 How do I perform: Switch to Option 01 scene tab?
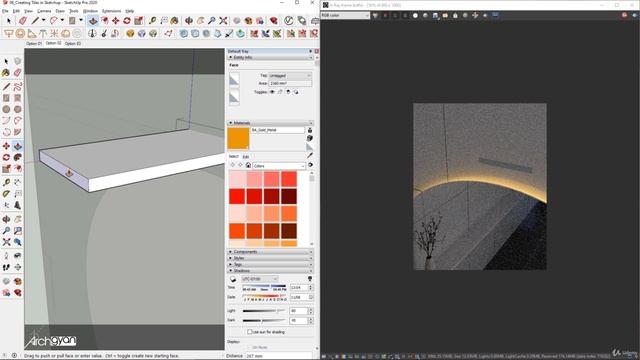[x=34, y=43]
